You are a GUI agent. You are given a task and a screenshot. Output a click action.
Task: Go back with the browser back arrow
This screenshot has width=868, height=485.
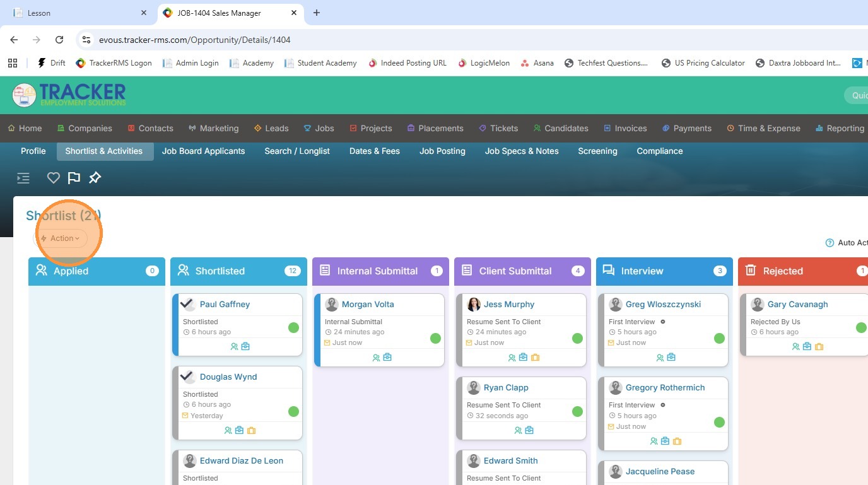pyautogui.click(x=14, y=40)
